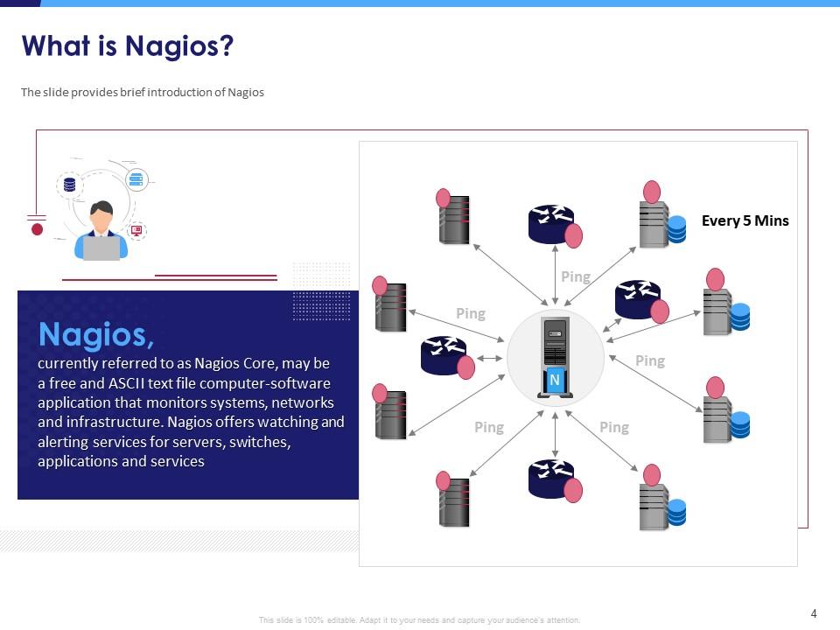Select the router icon directly above the Nagios server

coord(551,224)
